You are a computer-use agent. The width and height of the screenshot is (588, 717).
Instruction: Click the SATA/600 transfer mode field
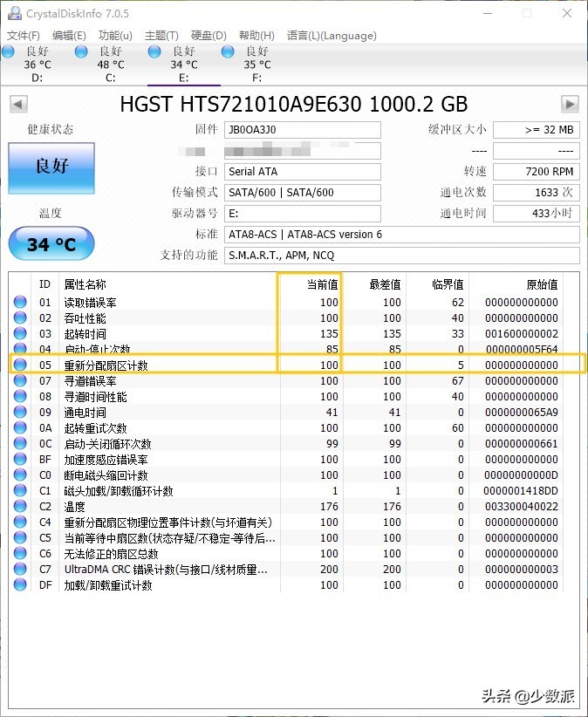302,193
